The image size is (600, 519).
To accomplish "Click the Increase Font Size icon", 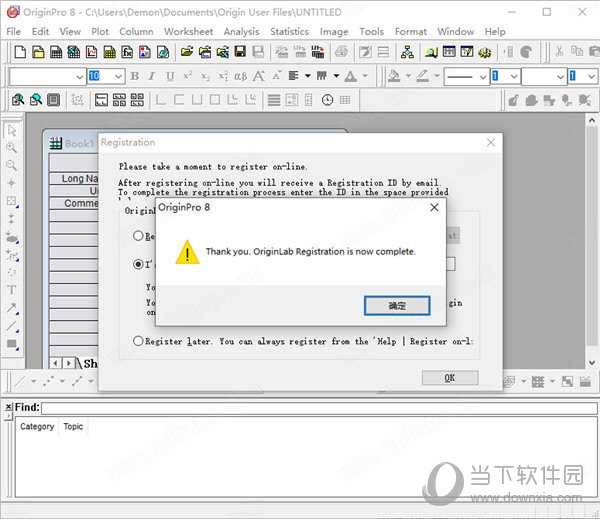I will [258, 77].
